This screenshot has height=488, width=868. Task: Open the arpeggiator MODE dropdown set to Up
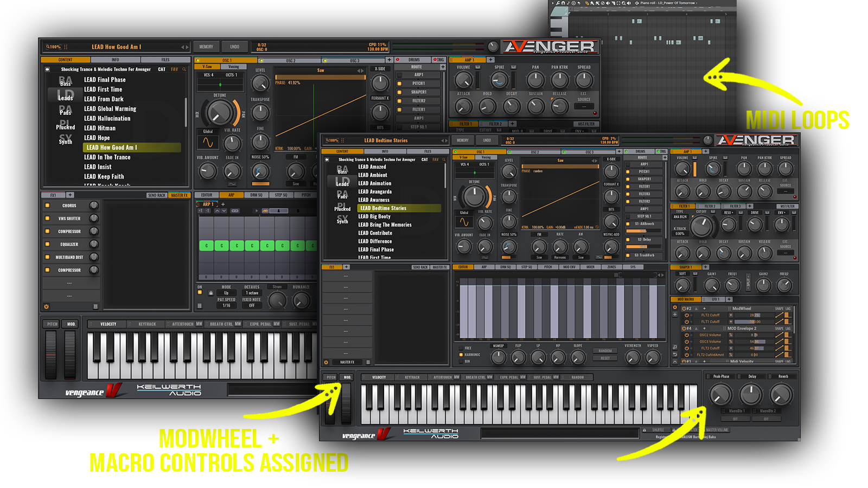(x=226, y=293)
